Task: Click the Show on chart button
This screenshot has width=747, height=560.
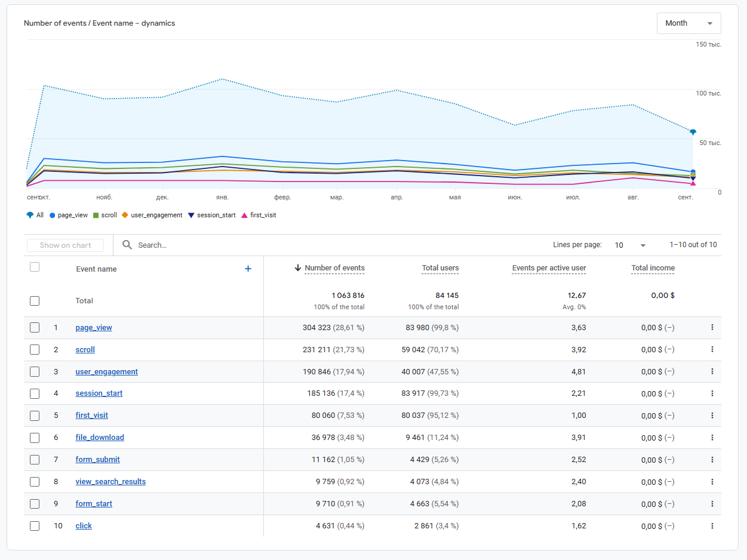Action: click(66, 245)
